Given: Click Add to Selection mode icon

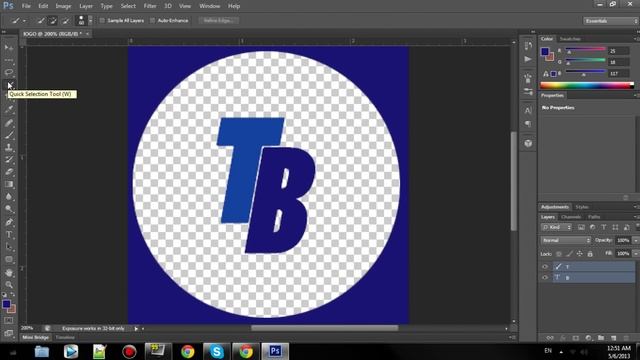Looking at the screenshot, I should (x=53, y=20).
